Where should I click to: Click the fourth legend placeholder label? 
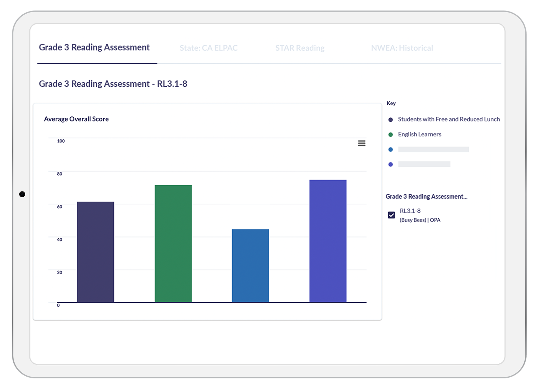pyautogui.click(x=424, y=164)
